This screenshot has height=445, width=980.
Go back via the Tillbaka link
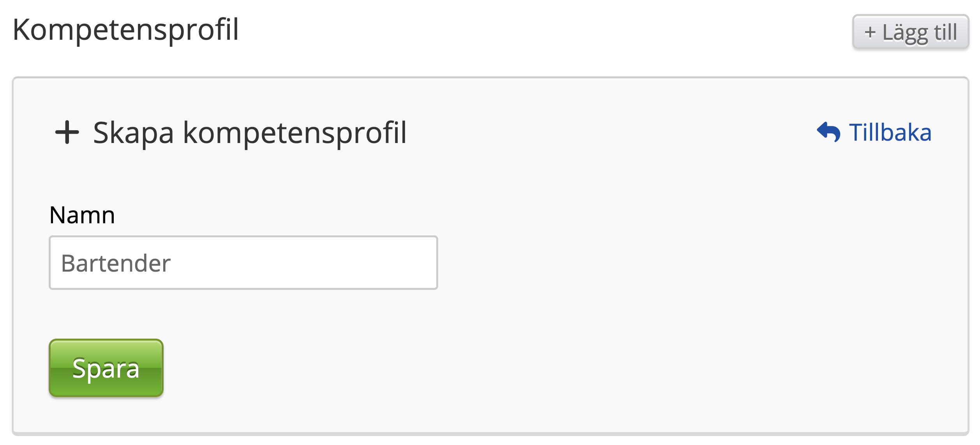tap(874, 132)
